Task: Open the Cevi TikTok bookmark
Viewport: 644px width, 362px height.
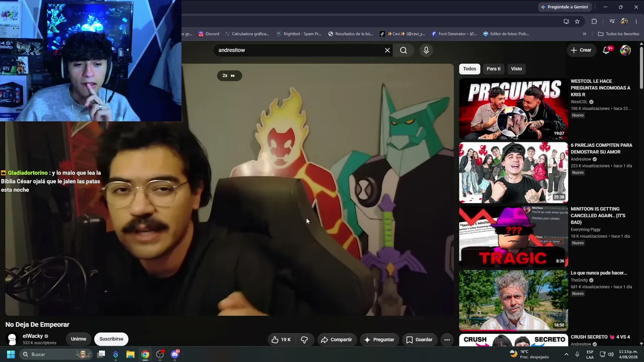Action: pyautogui.click(x=403, y=34)
